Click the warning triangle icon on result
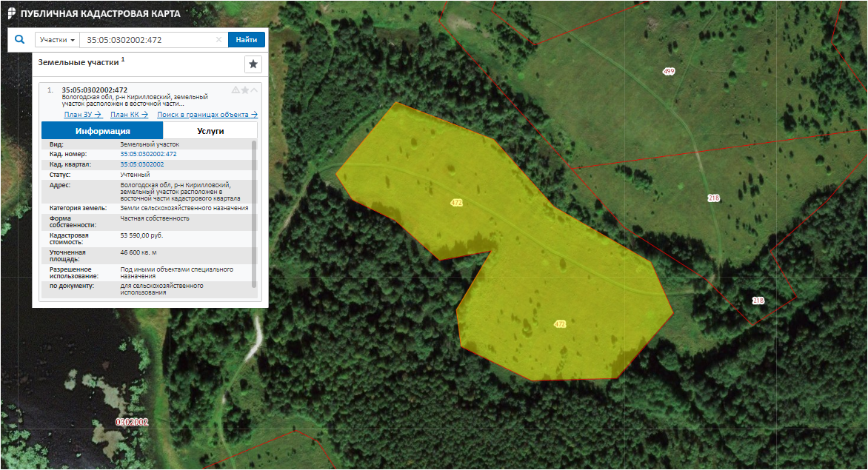The image size is (868, 470). click(x=236, y=90)
